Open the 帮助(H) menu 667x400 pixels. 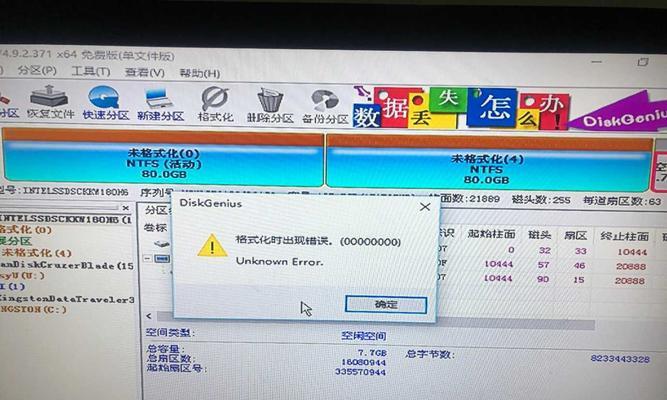pos(200,73)
